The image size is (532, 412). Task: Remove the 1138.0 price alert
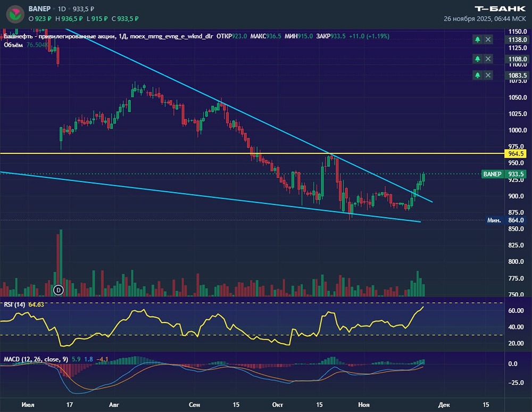(x=488, y=39)
